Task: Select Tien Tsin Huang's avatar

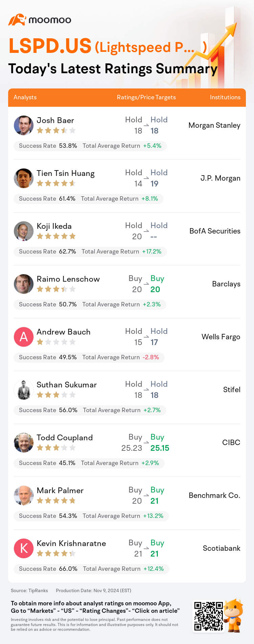Action: (24, 178)
